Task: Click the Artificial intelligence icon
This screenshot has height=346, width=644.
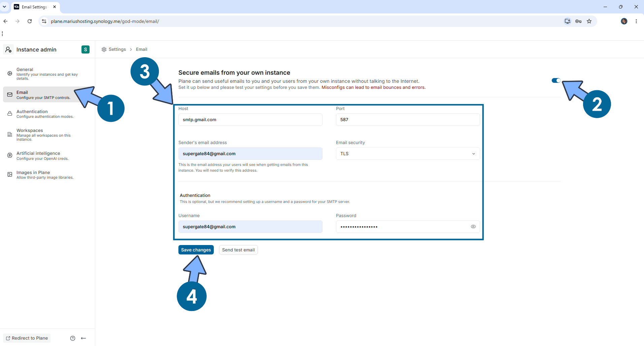Action: 10,155
